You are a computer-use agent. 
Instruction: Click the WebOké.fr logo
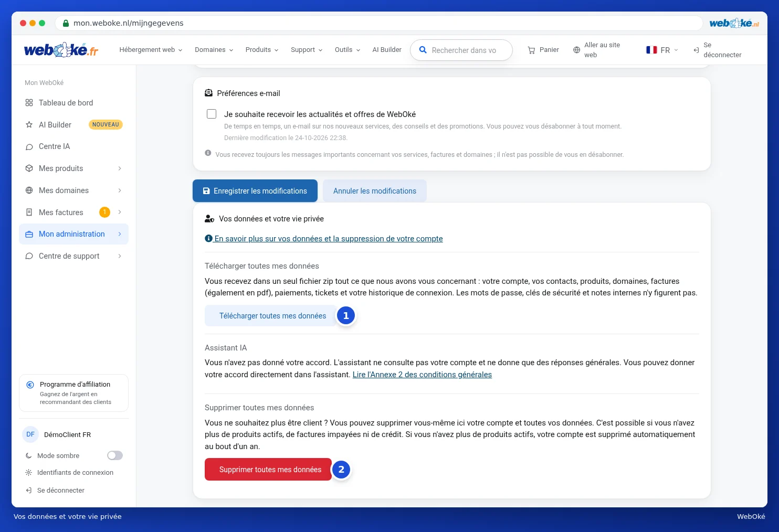tap(61, 50)
